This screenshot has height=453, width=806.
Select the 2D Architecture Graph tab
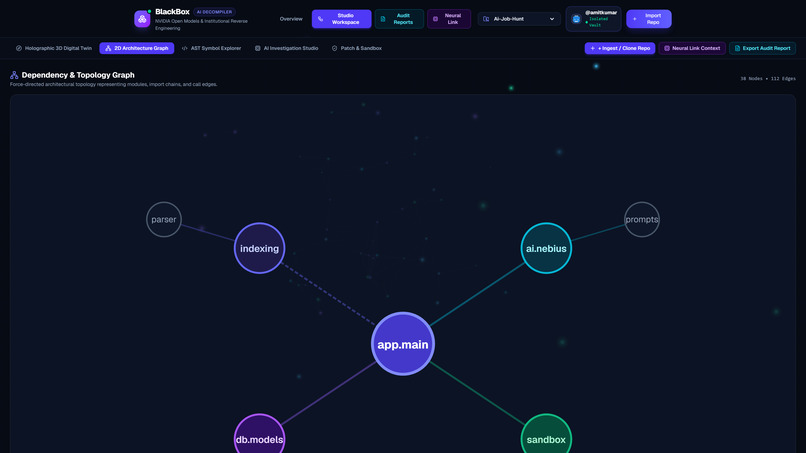pos(137,48)
